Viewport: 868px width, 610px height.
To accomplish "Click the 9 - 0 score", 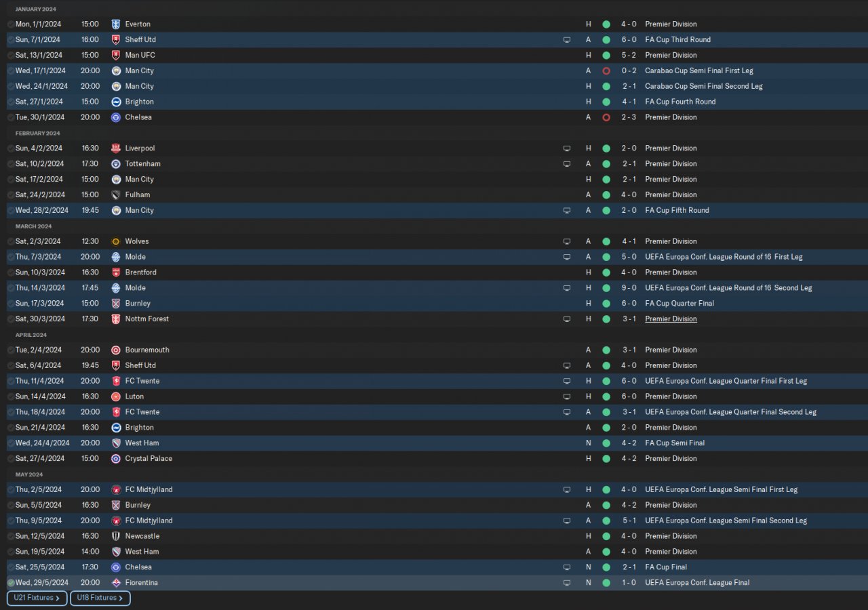I will click(x=629, y=287).
